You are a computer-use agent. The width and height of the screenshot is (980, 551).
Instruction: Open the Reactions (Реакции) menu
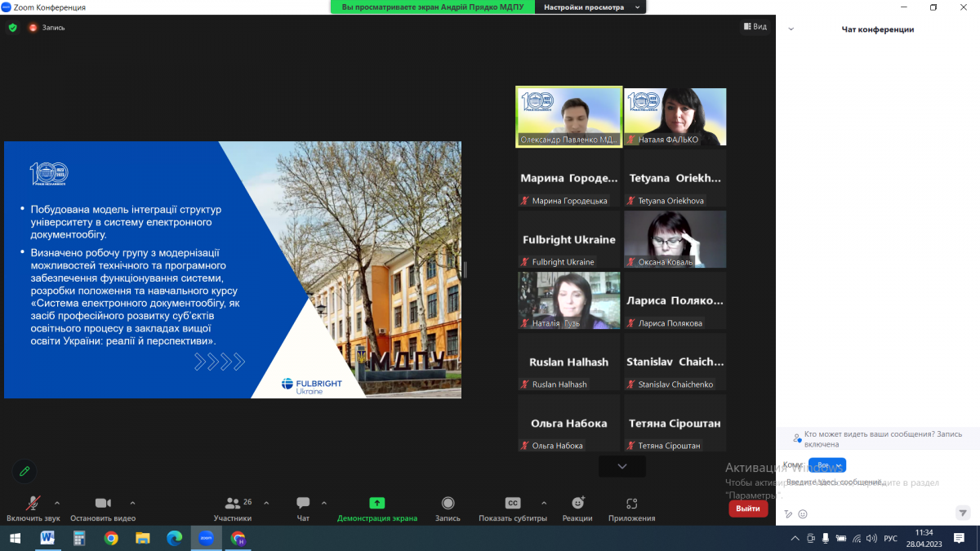point(577,504)
